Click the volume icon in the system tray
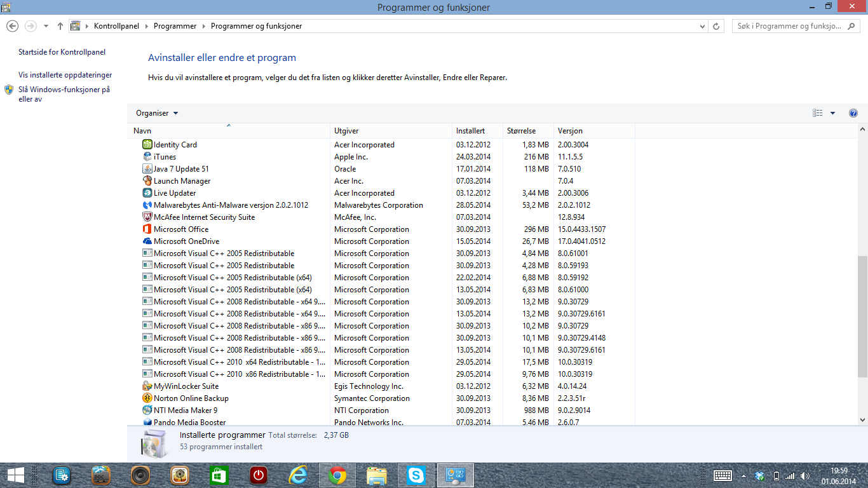The image size is (868, 488). point(805,475)
